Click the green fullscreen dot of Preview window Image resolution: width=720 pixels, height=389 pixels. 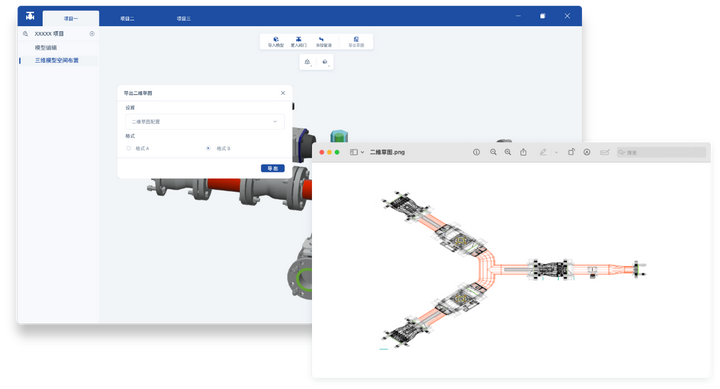[337, 152]
